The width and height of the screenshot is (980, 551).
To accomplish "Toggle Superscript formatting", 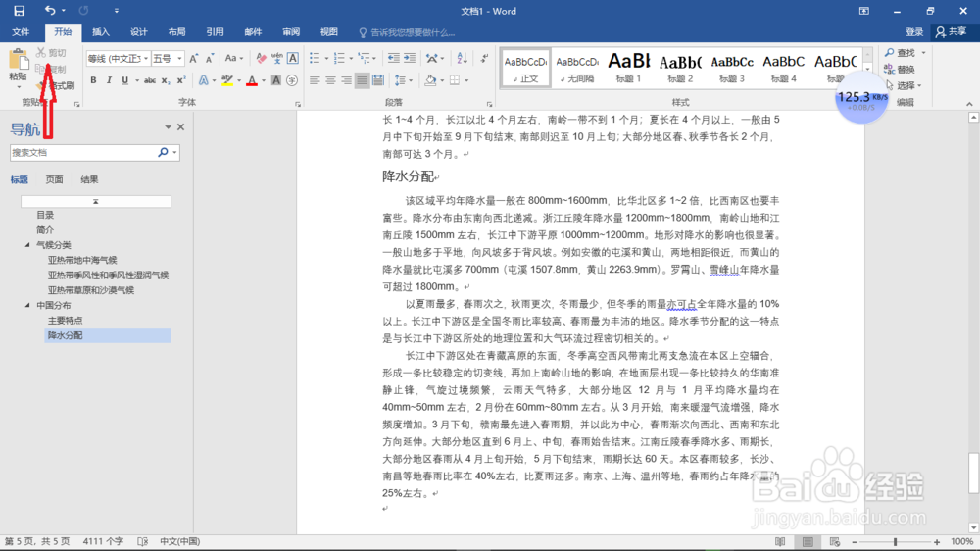I will tap(180, 80).
